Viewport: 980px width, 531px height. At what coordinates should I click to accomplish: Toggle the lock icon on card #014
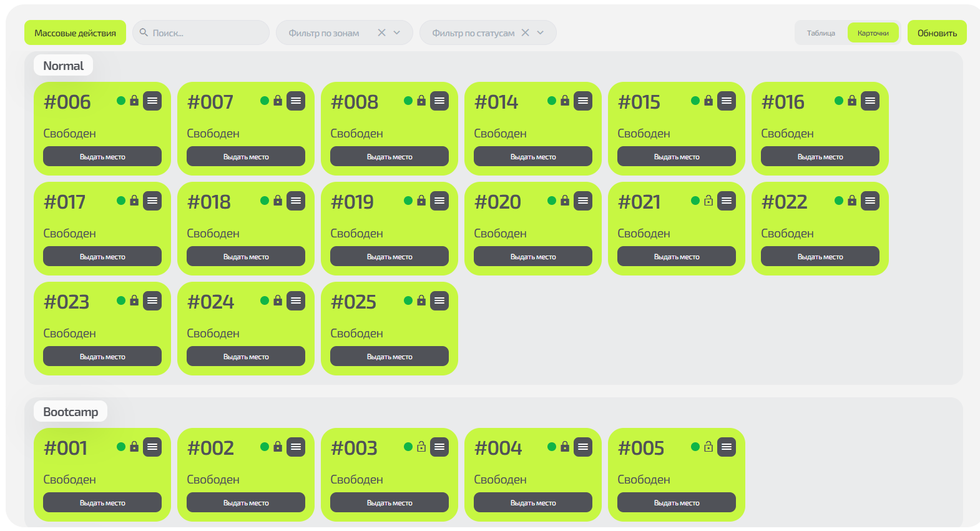click(565, 101)
